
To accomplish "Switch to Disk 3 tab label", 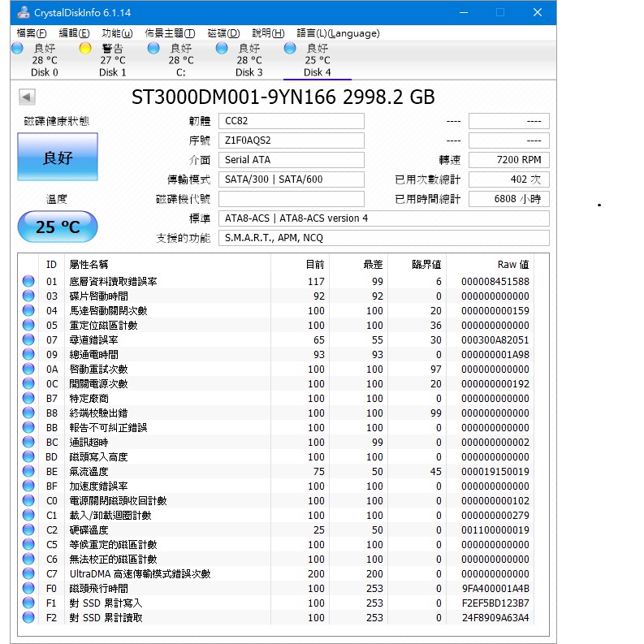I will coord(249,72).
